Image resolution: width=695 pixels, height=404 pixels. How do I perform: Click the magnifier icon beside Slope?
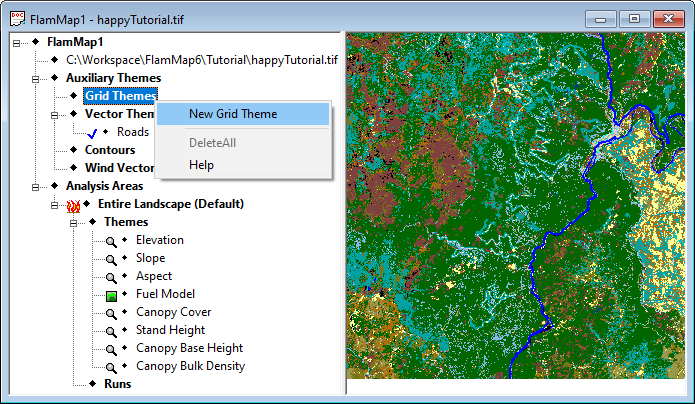(111, 259)
